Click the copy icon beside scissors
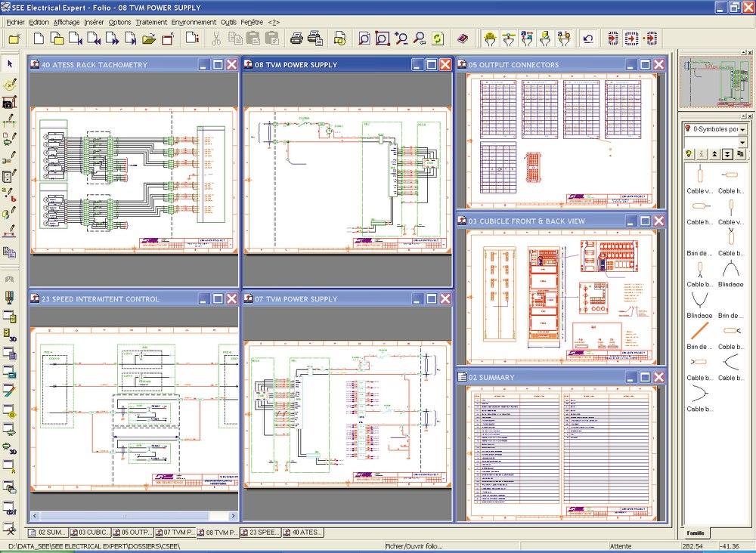756x553 pixels. (235, 39)
